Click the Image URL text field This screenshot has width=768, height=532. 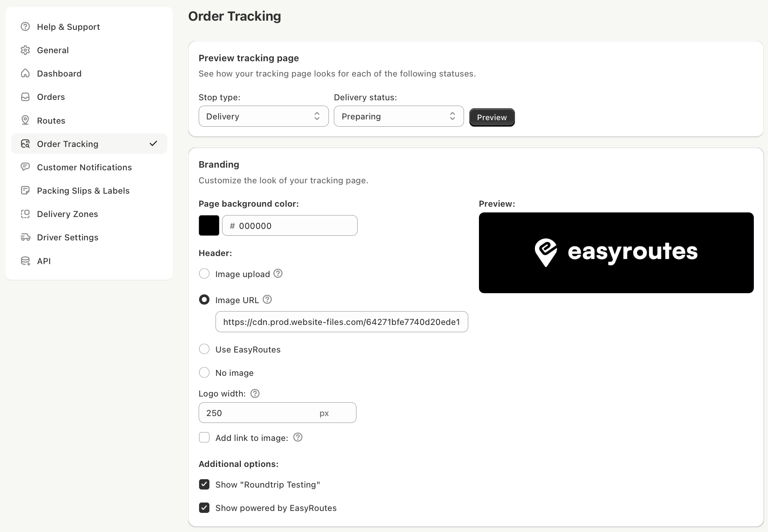pos(342,322)
